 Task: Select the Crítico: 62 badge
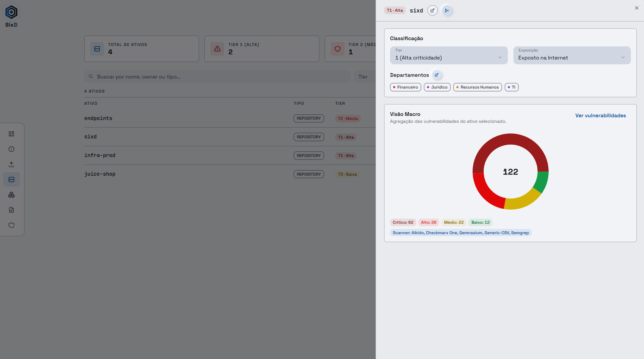pyautogui.click(x=403, y=222)
